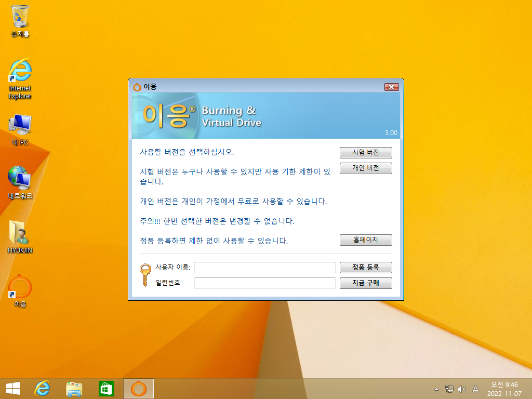532x399 pixels.
Task: Click the Burning & Virtual Drive banner text
Action: click(x=231, y=116)
